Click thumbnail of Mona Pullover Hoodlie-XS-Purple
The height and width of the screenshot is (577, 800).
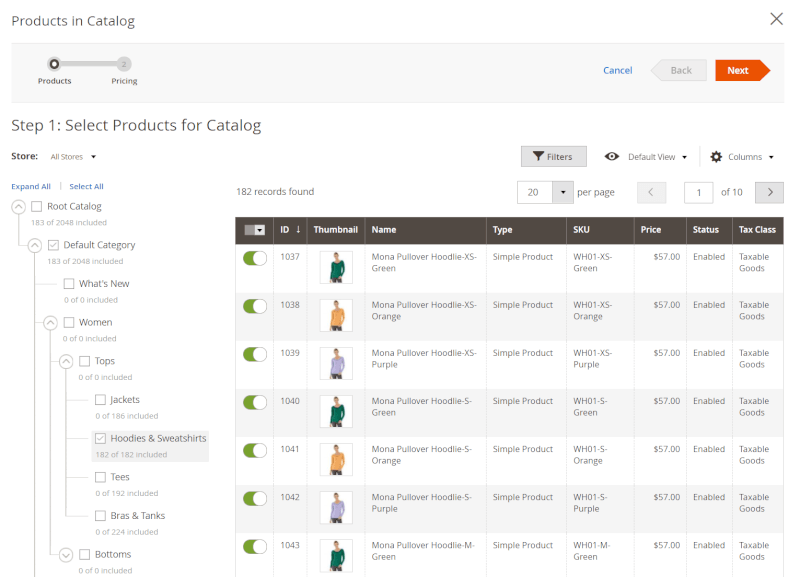pyautogui.click(x=336, y=364)
